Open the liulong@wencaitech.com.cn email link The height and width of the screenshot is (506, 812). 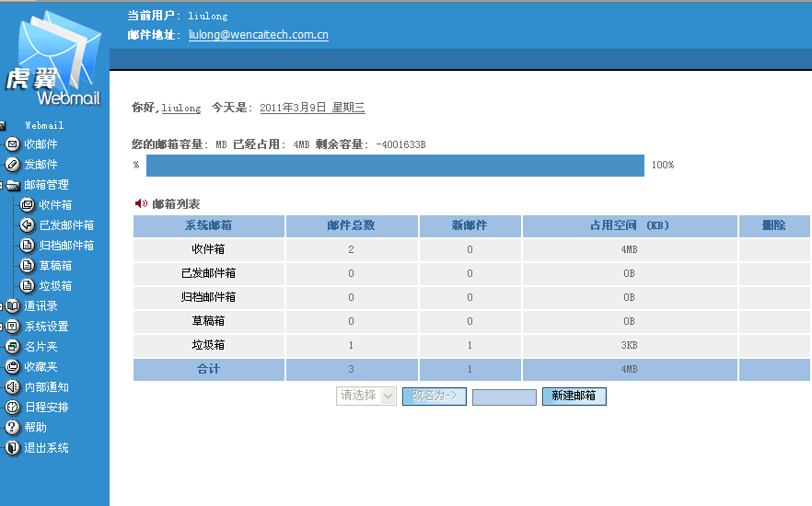[x=259, y=35]
